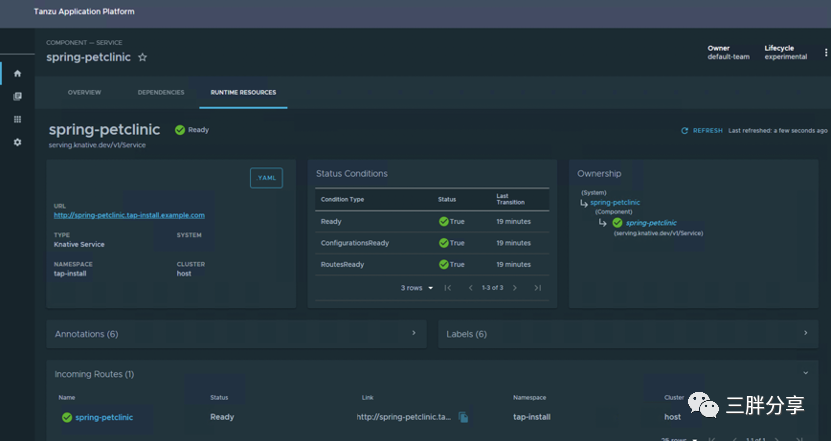Go to previous page of Status Conditions

click(470, 288)
